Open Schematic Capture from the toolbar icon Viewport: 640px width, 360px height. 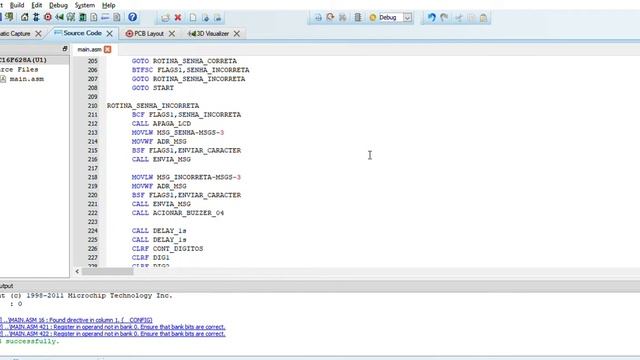coord(36,17)
